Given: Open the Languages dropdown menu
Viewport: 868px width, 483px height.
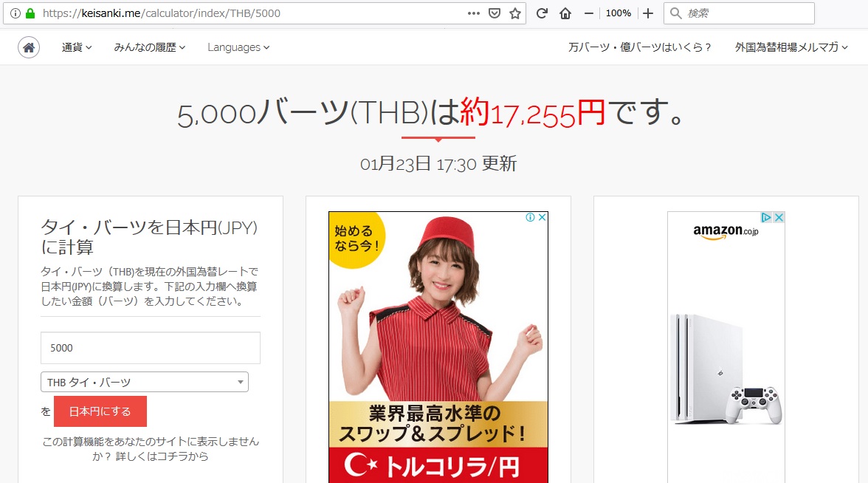Looking at the screenshot, I should click(238, 47).
